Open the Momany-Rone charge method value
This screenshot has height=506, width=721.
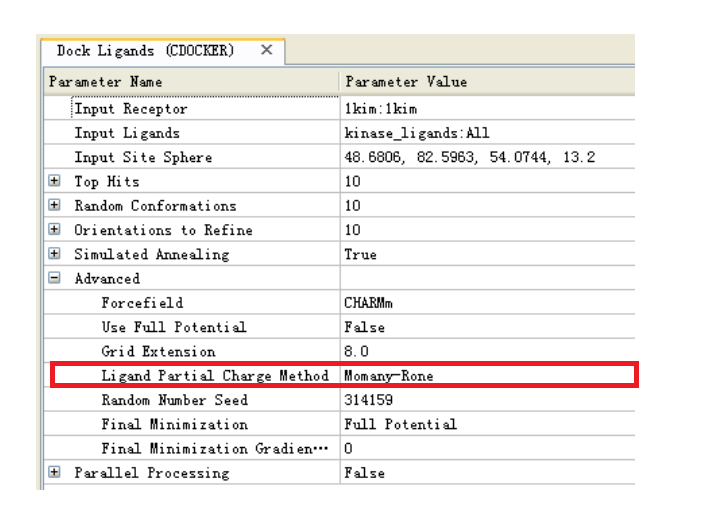coord(389,375)
